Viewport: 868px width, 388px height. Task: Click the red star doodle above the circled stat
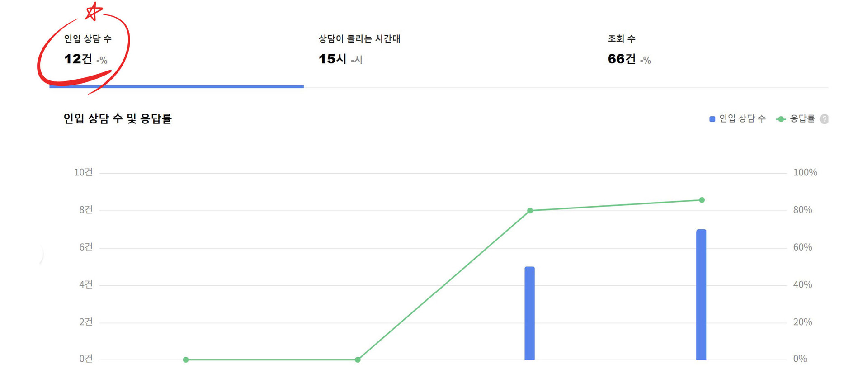(94, 11)
